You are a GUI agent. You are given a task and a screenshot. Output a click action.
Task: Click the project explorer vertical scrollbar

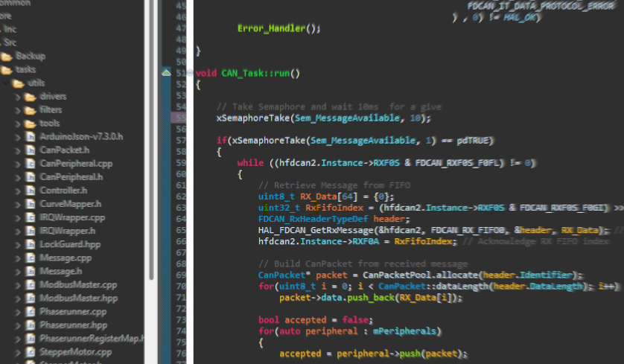tap(152, 149)
